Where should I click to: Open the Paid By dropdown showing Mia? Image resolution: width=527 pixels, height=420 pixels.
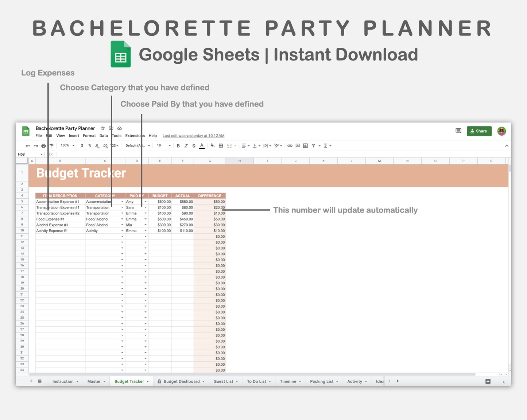(145, 225)
